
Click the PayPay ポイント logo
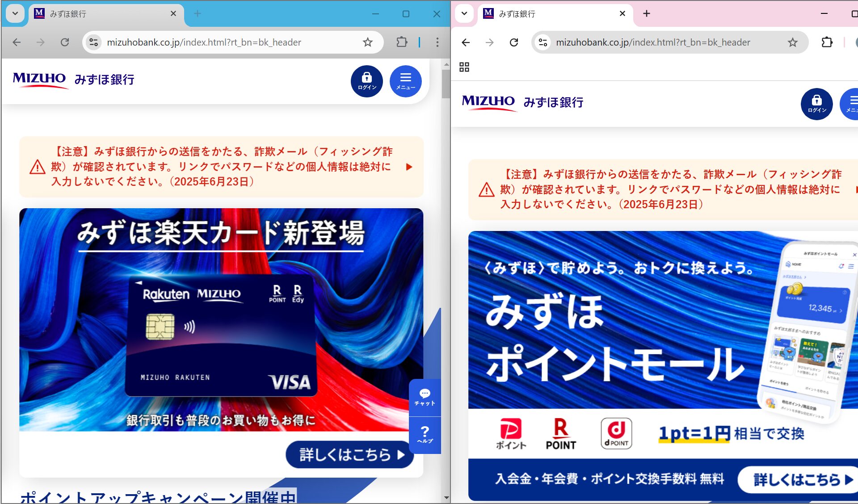point(511,433)
